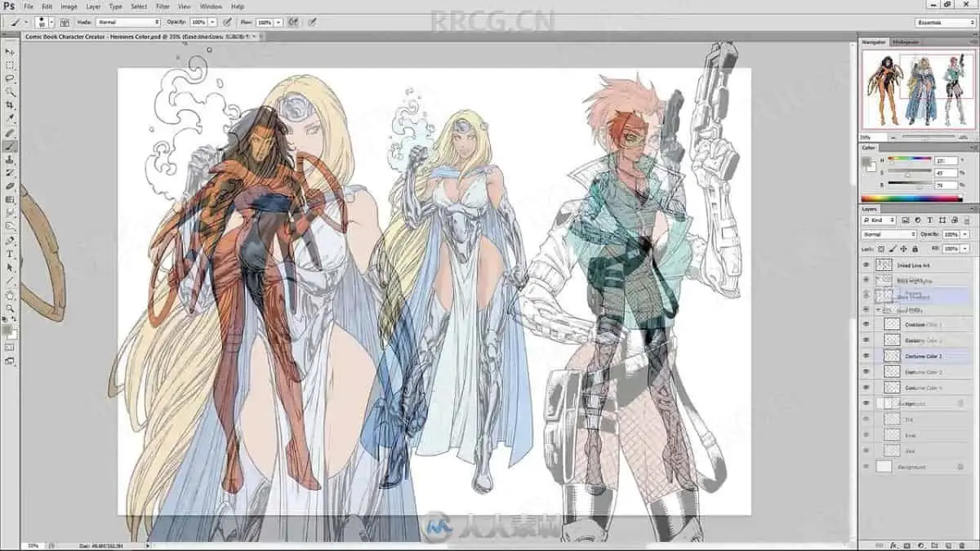This screenshot has width=980, height=551.
Task: Select the Crop tool
Action: [x=10, y=105]
